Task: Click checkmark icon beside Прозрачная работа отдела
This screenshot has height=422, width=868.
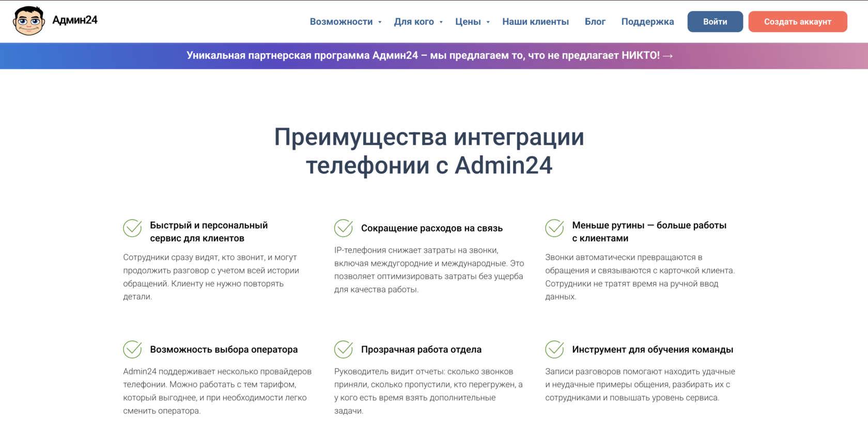Action: [344, 349]
